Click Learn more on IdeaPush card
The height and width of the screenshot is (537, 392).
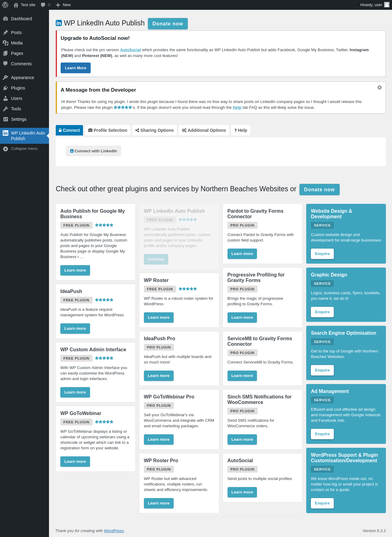(75, 329)
